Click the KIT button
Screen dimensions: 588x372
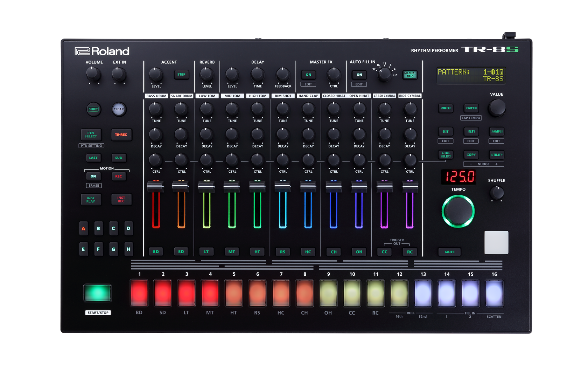(x=446, y=132)
